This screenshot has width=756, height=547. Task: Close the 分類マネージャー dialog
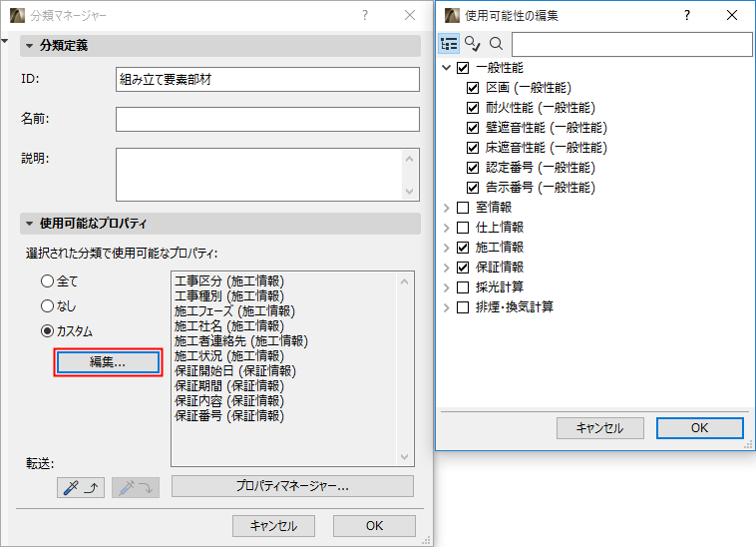(x=410, y=15)
